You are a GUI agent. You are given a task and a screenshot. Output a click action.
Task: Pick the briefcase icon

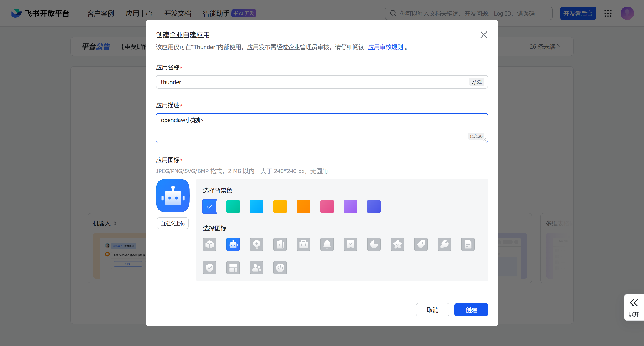pyautogui.click(x=304, y=244)
